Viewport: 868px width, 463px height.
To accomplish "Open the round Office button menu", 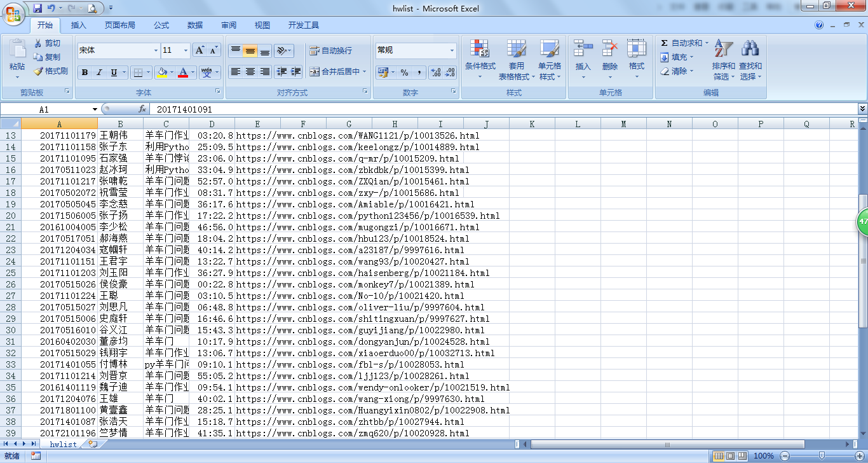I will tap(13, 13).
